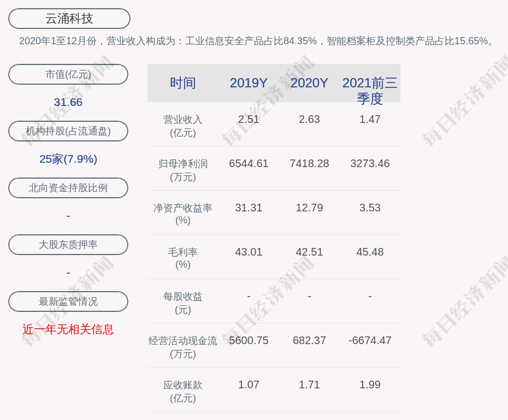Click the gross margin value 45.48
Image resolution: width=508 pixels, height=420 pixels.
pyautogui.click(x=370, y=252)
